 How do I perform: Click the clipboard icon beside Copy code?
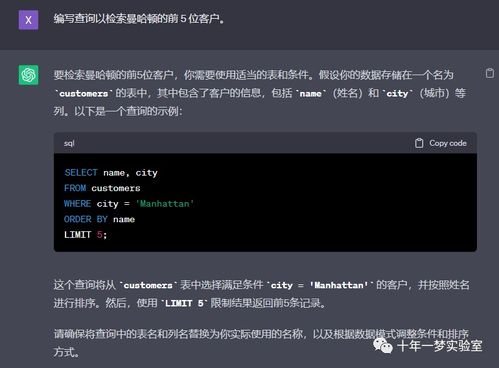coord(419,143)
